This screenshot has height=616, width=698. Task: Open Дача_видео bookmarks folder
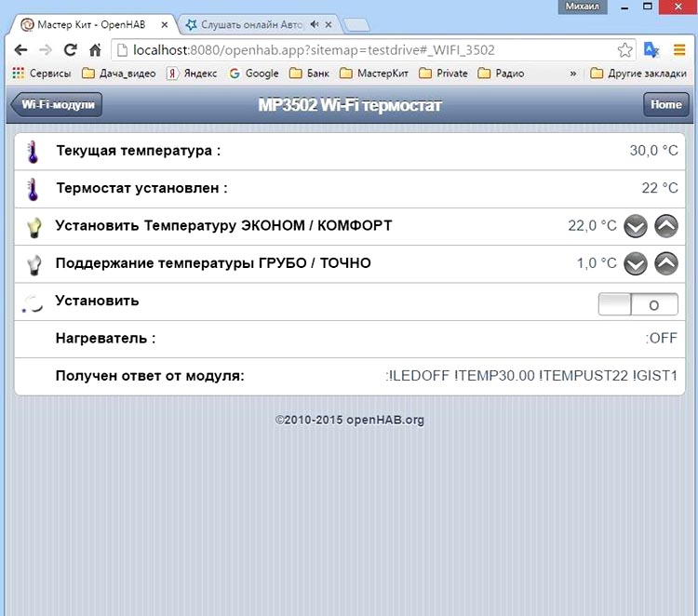click(x=119, y=73)
